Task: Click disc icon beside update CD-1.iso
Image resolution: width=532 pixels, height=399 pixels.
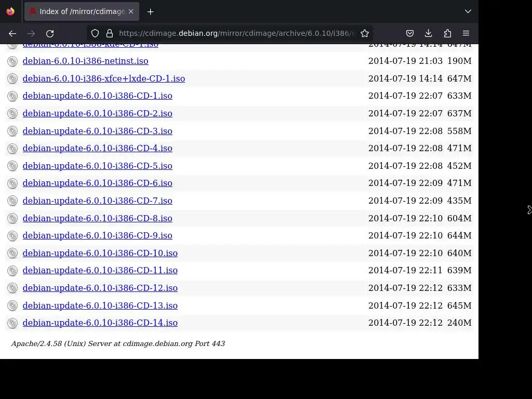Action: click(12, 96)
